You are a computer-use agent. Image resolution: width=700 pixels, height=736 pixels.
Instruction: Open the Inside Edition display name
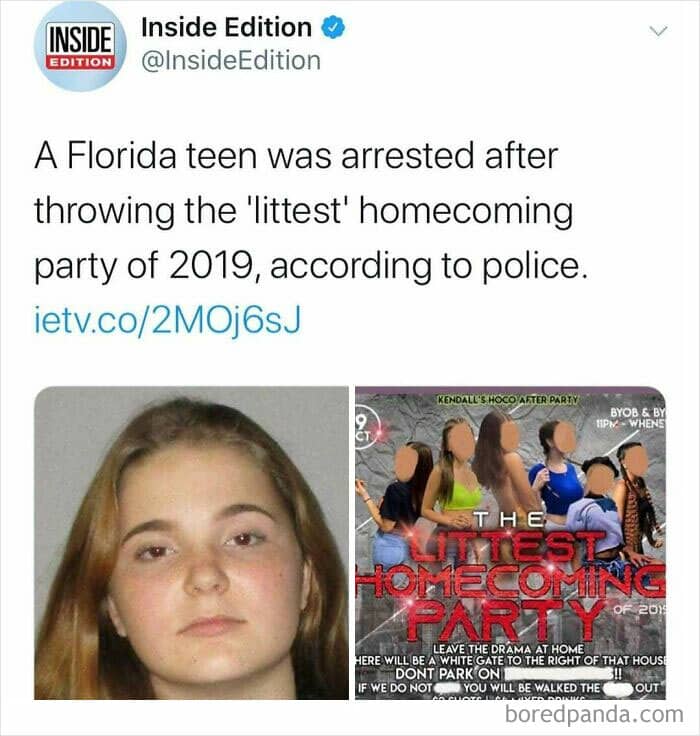tap(227, 27)
